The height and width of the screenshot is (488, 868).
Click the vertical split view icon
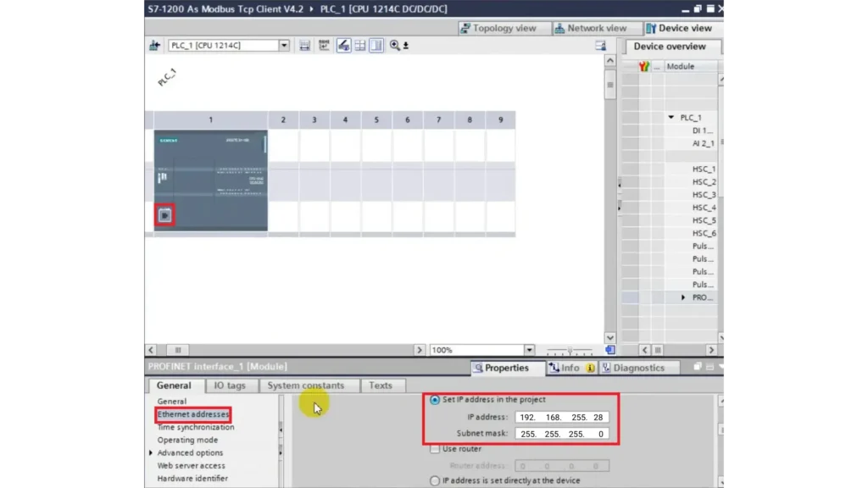(376, 45)
